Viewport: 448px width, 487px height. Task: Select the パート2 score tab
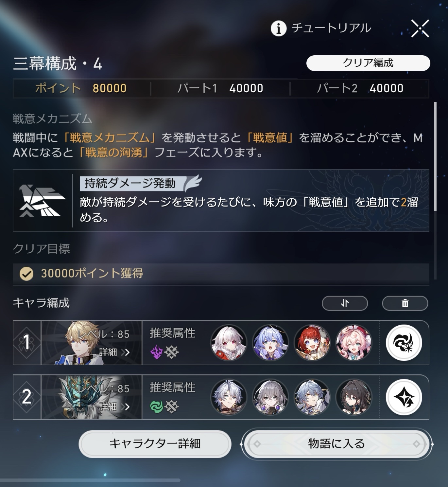pyautogui.click(x=360, y=88)
